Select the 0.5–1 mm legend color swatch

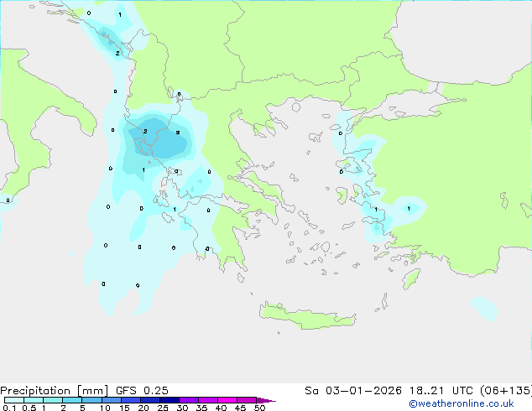34,400
